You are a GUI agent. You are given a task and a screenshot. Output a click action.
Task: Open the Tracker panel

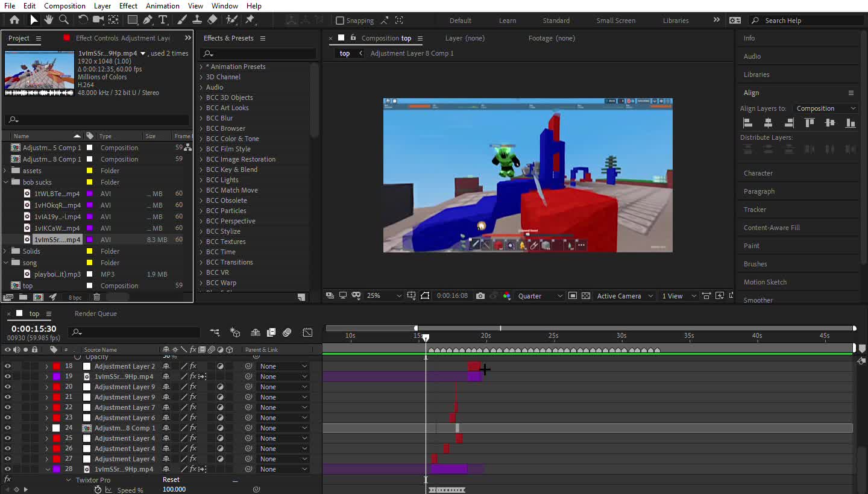pyautogui.click(x=755, y=210)
